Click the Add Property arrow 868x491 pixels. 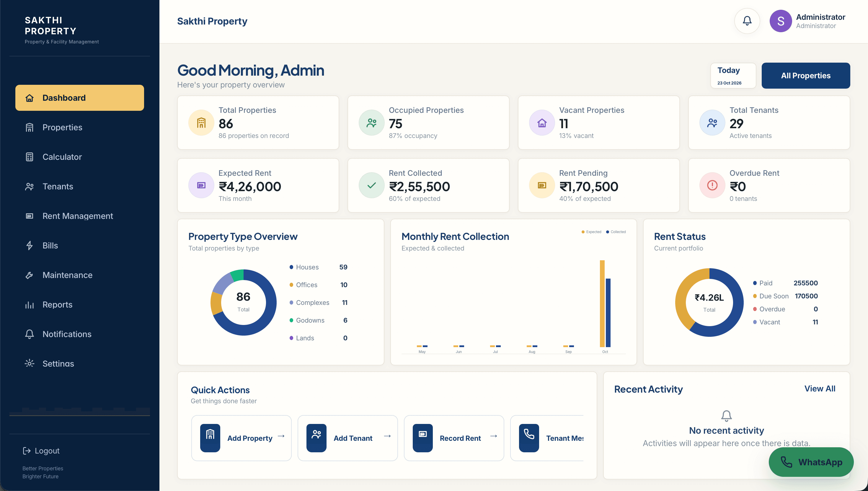(x=281, y=436)
